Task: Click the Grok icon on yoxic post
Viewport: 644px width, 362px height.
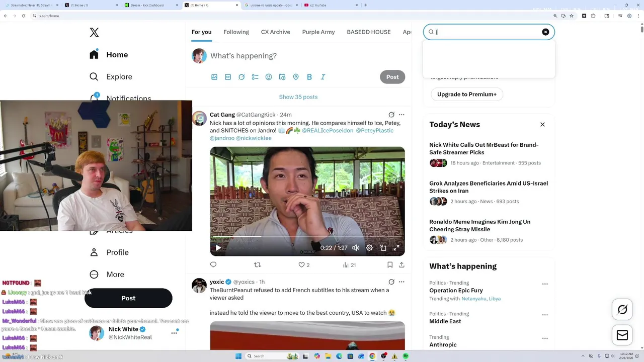Action: pos(391,282)
